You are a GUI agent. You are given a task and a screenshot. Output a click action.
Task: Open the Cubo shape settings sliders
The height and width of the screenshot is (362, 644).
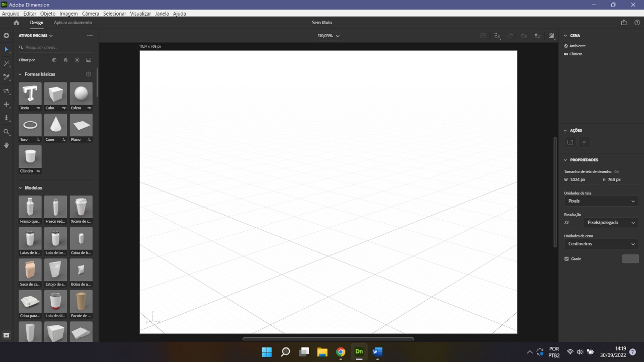(64, 108)
